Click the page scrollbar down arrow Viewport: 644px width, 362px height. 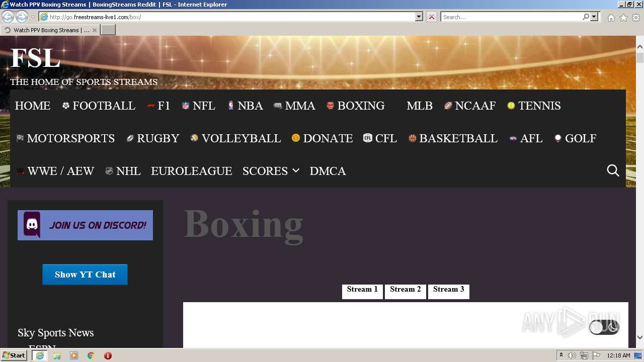point(640,337)
